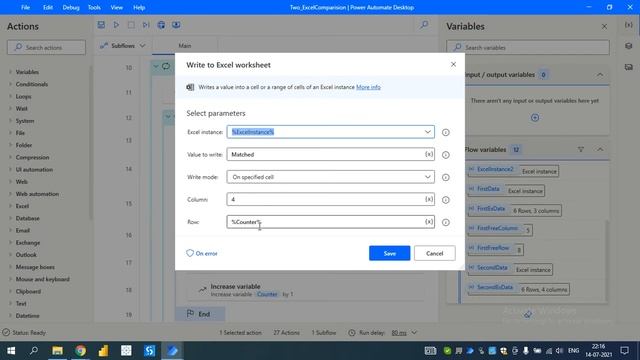Viewport: 640px width, 360px height.
Task: Click the search magnifier in the flow toolbar
Action: (x=424, y=25)
